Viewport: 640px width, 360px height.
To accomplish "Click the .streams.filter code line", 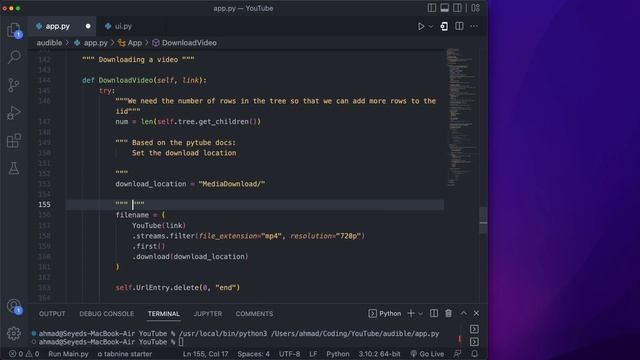I will coord(248,236).
